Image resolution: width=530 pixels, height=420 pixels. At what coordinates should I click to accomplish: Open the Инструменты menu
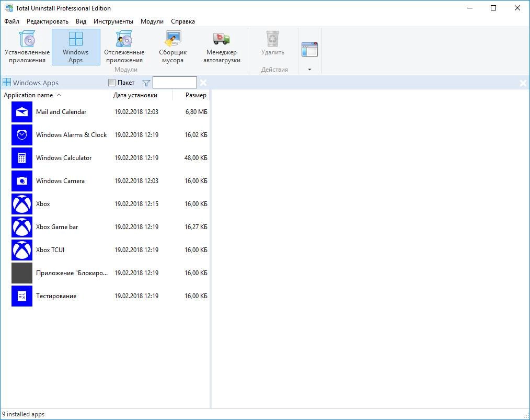click(x=113, y=21)
